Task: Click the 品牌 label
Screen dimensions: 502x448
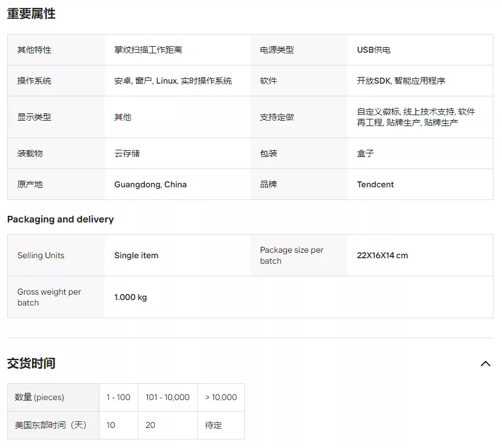Action: (x=269, y=184)
